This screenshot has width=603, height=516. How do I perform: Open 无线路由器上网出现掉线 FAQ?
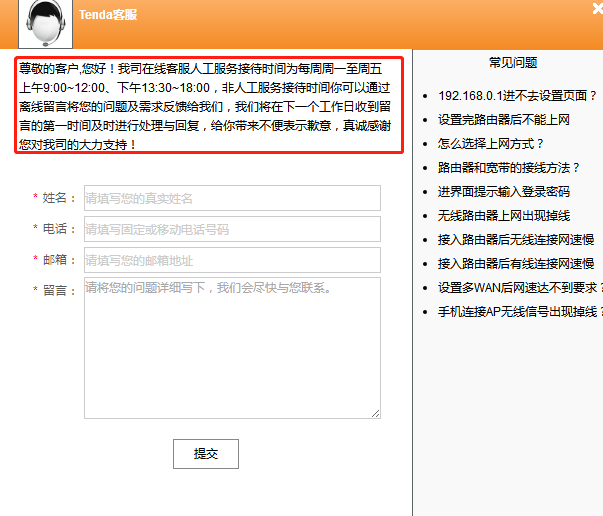coord(503,216)
